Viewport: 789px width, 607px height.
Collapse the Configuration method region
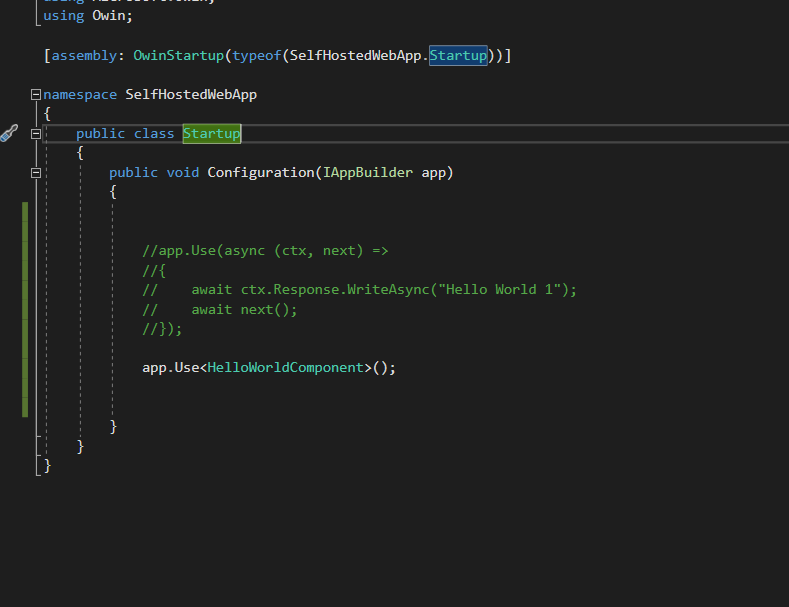point(36,173)
